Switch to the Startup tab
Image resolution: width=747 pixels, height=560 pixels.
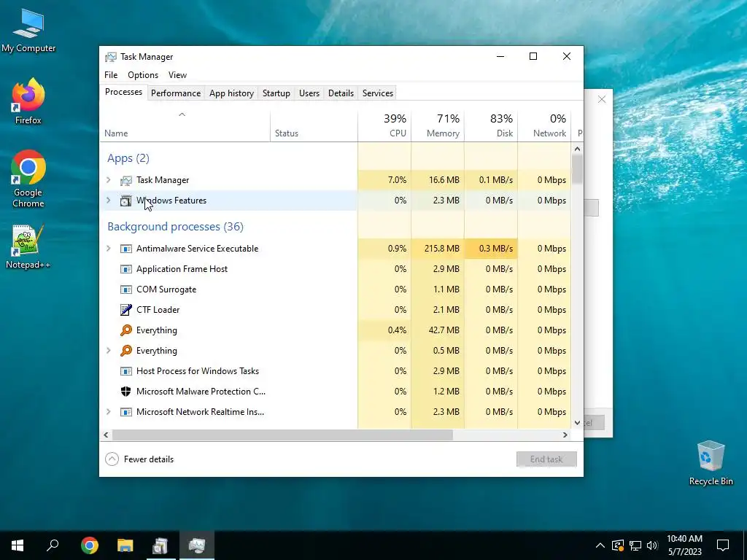276,93
